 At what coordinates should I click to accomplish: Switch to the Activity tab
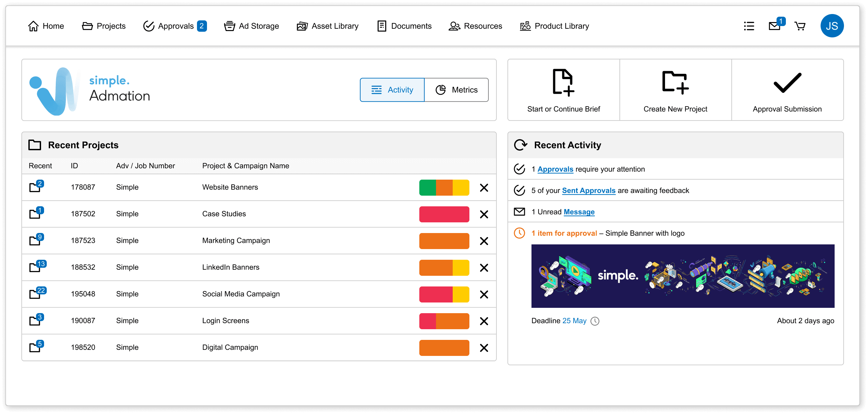(392, 89)
